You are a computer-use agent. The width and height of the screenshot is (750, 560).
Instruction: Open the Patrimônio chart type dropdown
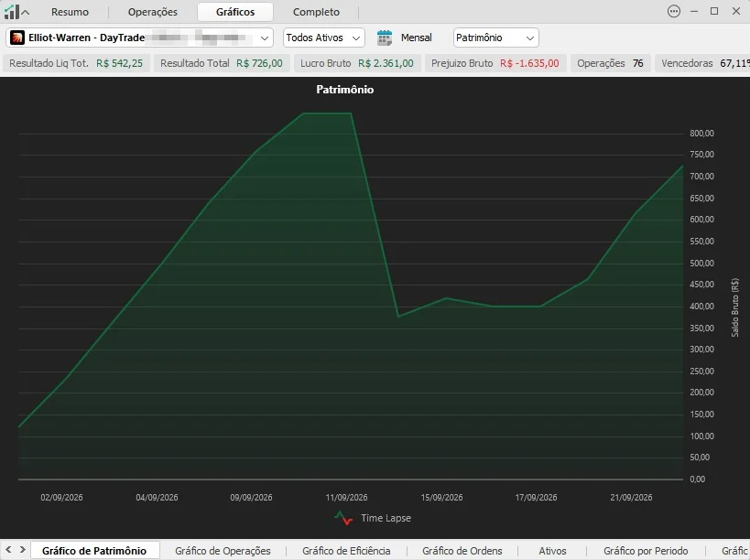coord(496,38)
